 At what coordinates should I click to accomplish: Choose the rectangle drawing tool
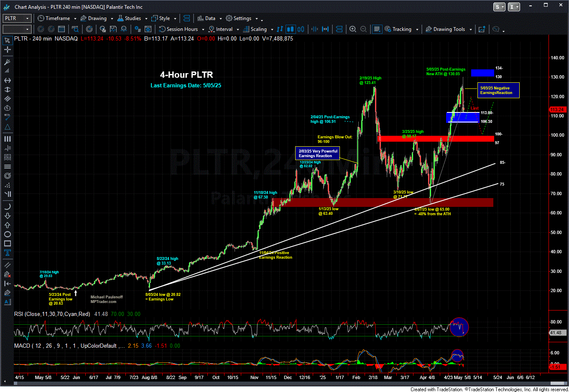7,243
